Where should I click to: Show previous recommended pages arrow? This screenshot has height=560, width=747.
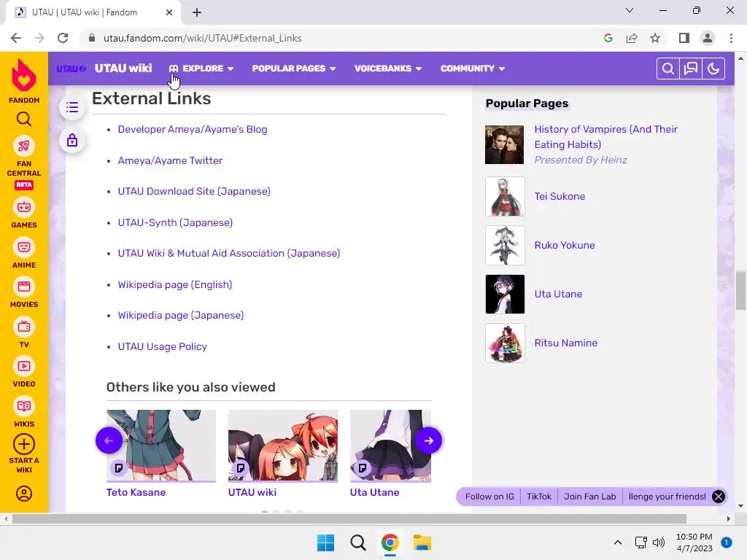tap(109, 440)
